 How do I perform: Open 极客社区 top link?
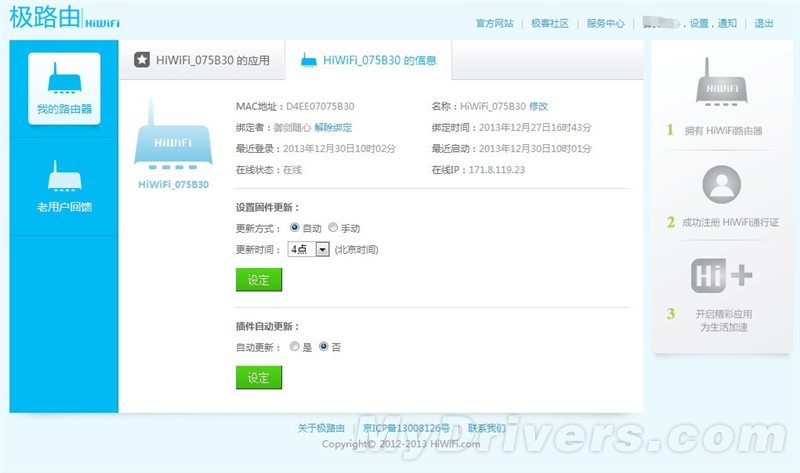click(550, 23)
